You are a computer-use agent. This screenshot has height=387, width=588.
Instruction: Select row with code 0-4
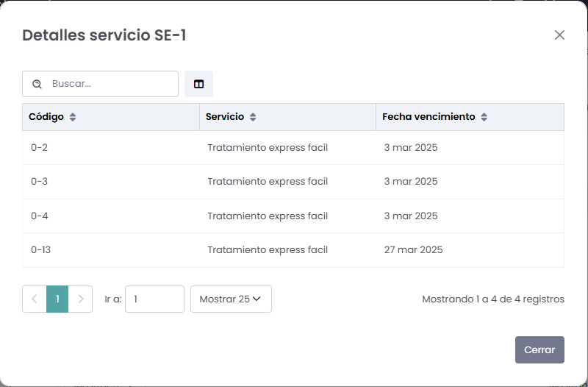(x=40, y=216)
